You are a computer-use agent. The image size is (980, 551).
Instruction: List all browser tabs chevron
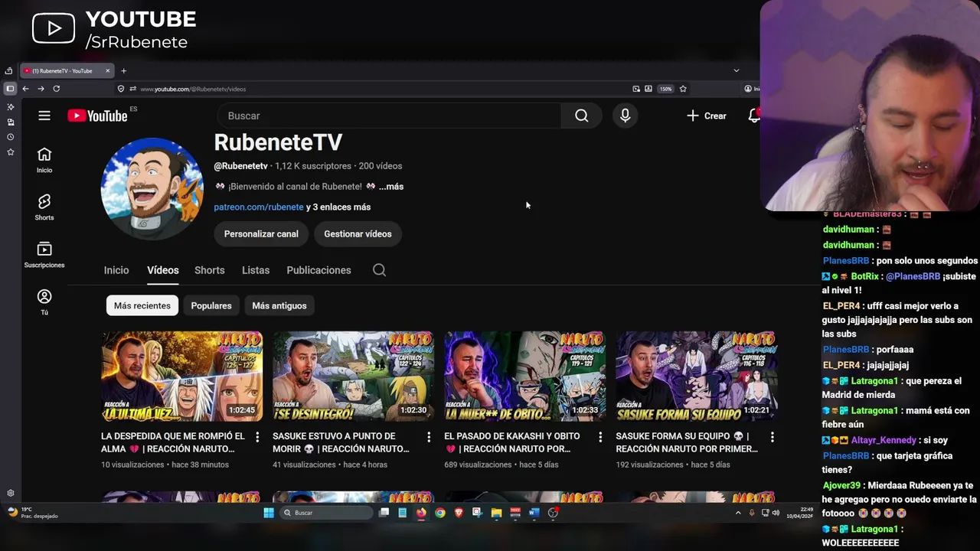[x=737, y=70]
